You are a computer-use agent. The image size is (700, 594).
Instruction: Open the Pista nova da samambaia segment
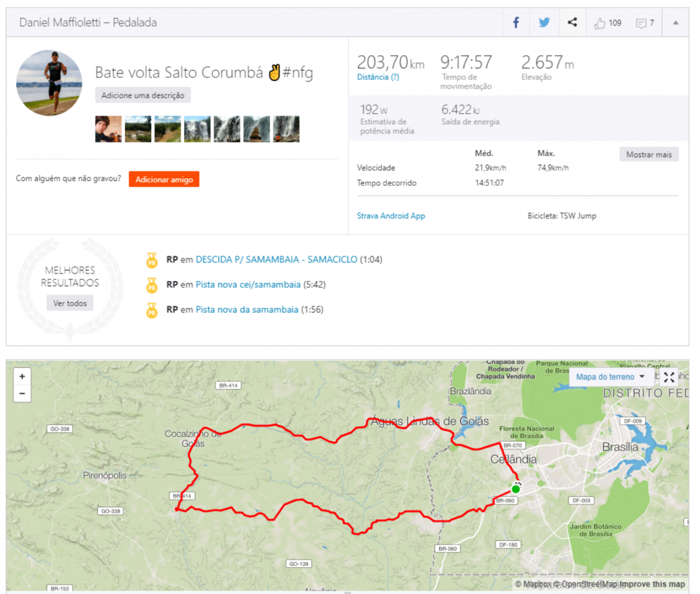pos(247,310)
